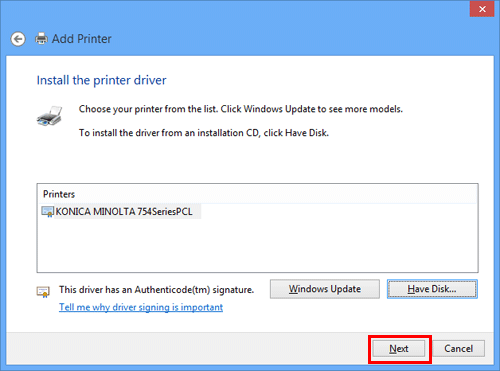Viewport: 500px width, 371px height.
Task: Click the 'To install the driver from an installation CD' text
Action: click(x=204, y=133)
